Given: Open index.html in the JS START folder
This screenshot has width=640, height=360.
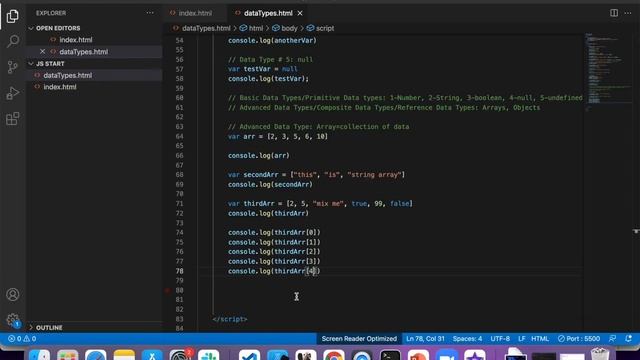Looking at the screenshot, I should coord(60,87).
